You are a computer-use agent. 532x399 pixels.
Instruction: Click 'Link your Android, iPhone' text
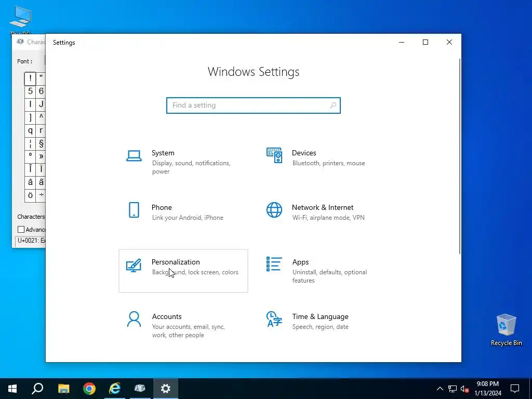tap(188, 218)
